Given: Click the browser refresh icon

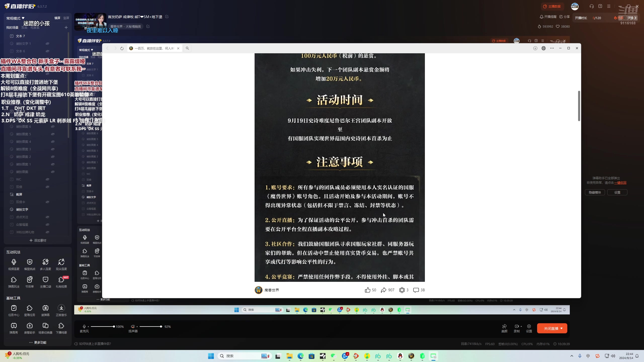Looking at the screenshot, I should (122, 48).
